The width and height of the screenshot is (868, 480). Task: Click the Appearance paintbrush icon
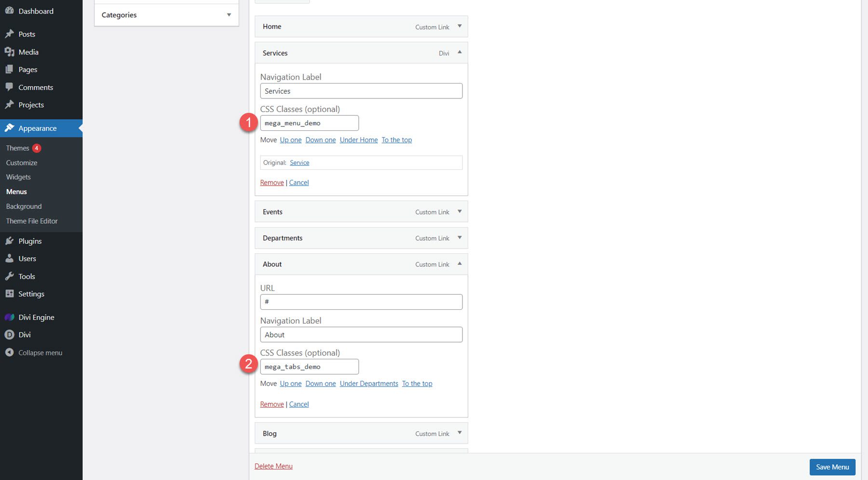point(10,128)
